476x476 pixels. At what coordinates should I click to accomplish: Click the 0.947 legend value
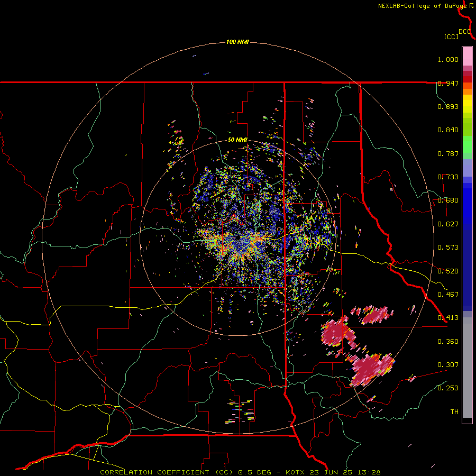pos(448,83)
